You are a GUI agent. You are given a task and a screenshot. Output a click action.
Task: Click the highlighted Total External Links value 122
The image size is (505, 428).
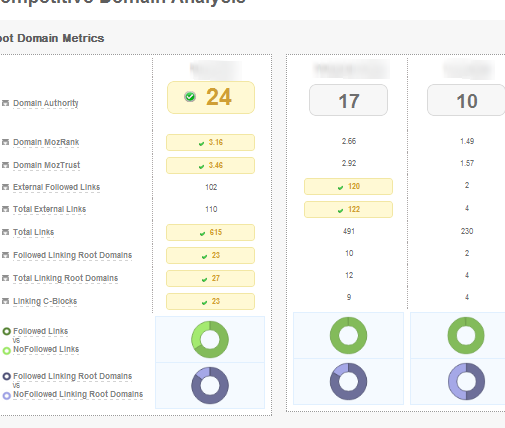348,210
